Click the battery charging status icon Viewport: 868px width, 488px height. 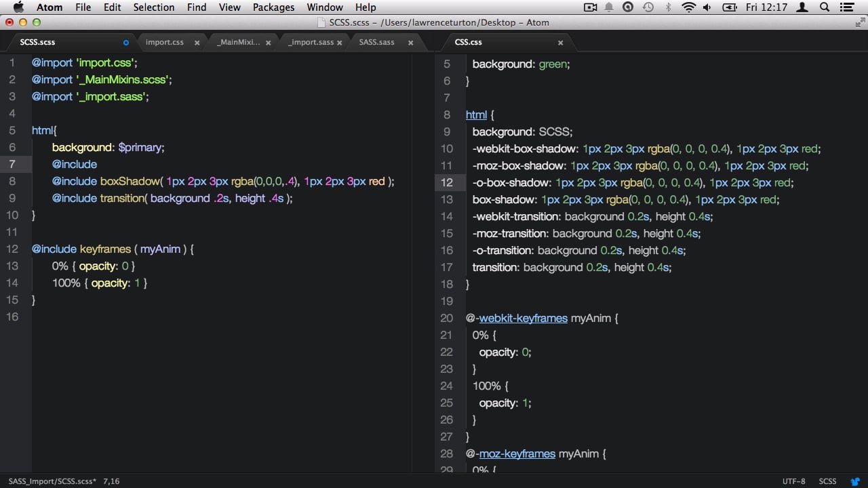pos(728,7)
